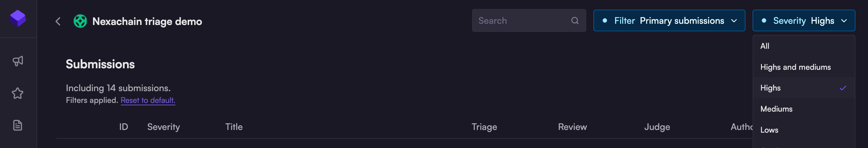
Task: Click the purple cube app logo
Action: 18,18
